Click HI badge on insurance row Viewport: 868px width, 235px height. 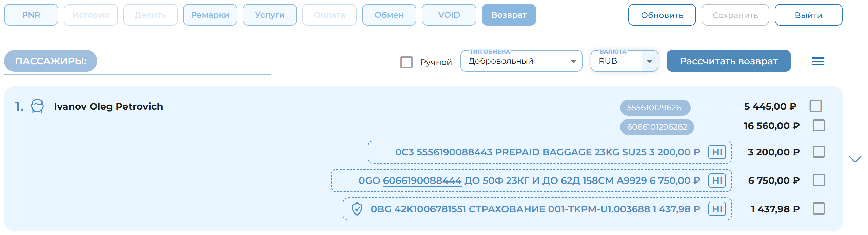point(717,209)
